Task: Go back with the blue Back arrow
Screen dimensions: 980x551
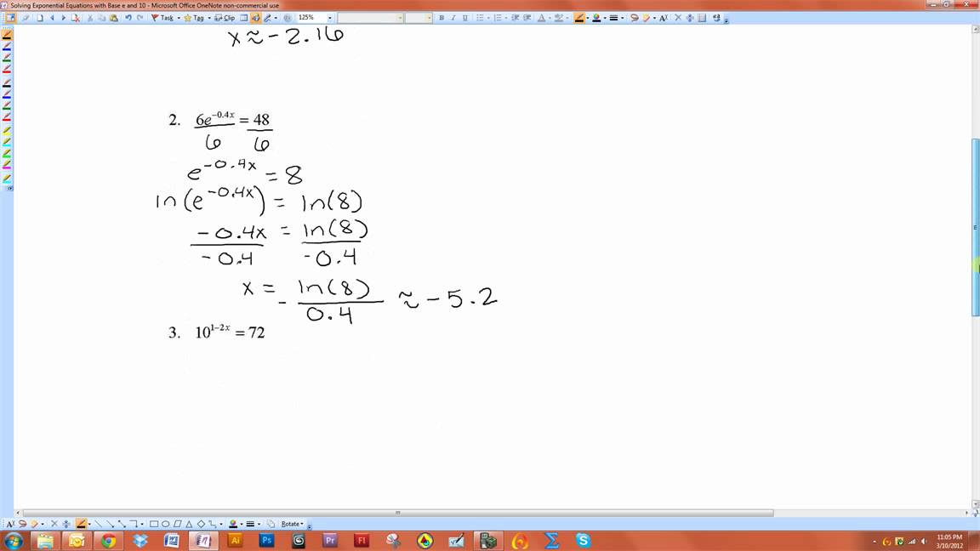Action: 52,18
